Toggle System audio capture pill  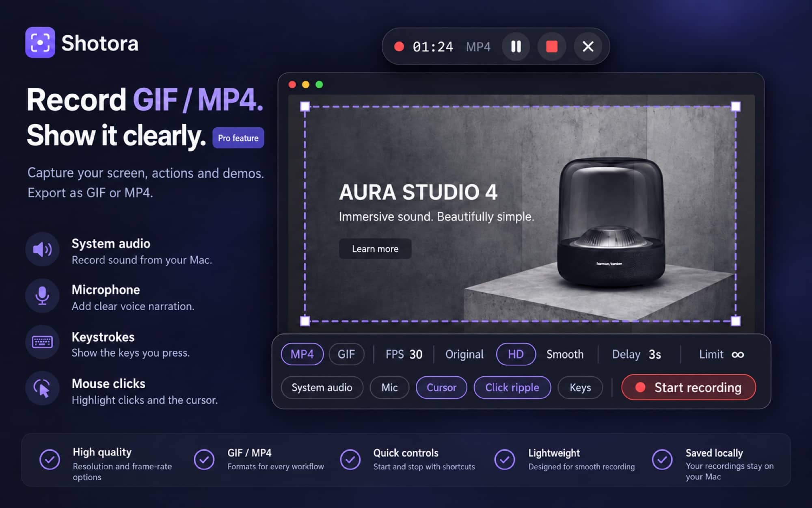pyautogui.click(x=322, y=387)
